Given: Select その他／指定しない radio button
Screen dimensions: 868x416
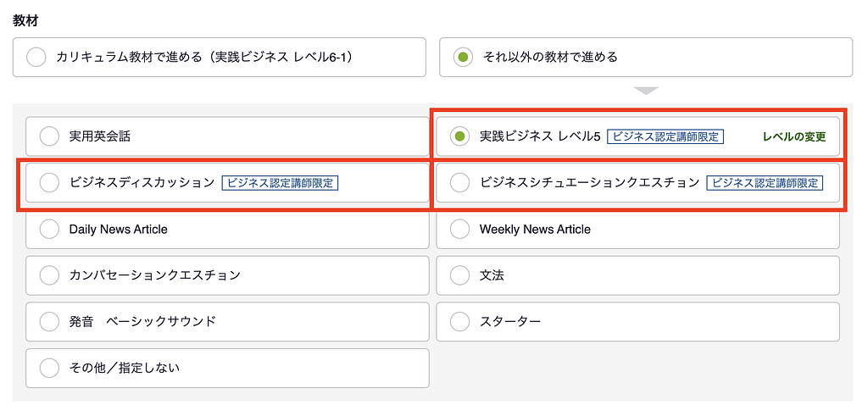Looking at the screenshot, I should coord(49,368).
